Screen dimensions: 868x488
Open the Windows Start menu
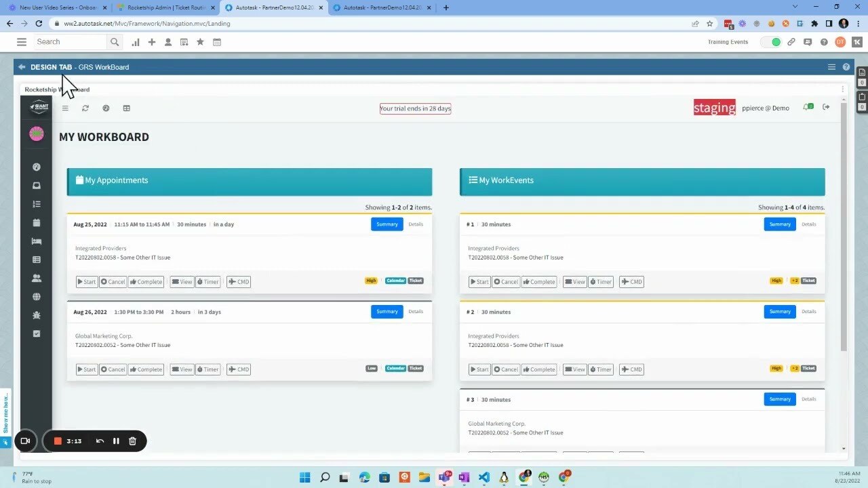coord(305,477)
